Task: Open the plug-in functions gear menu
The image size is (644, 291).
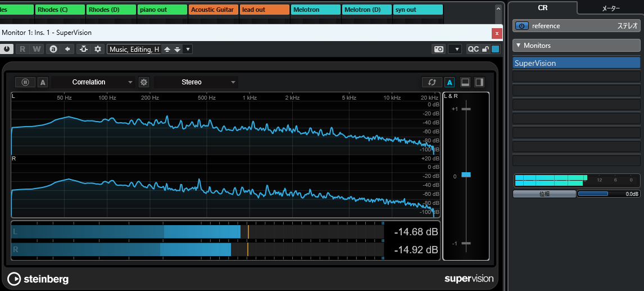Action: point(98,49)
